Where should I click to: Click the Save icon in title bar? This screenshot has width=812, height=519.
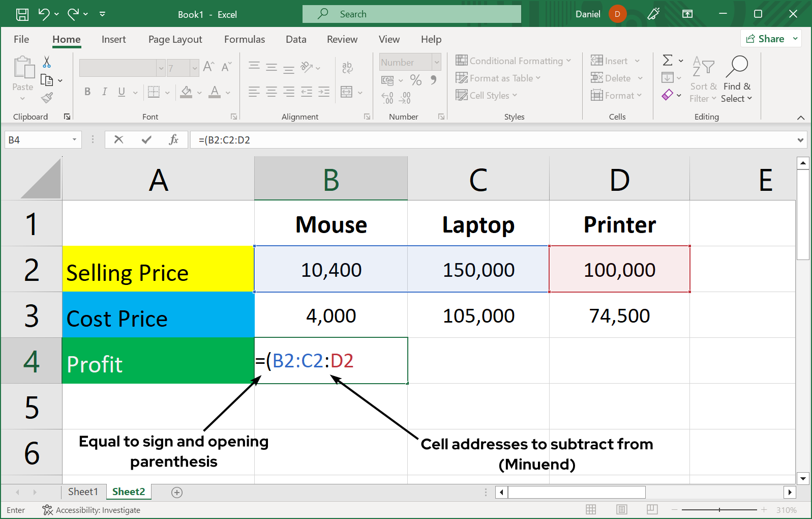22,14
